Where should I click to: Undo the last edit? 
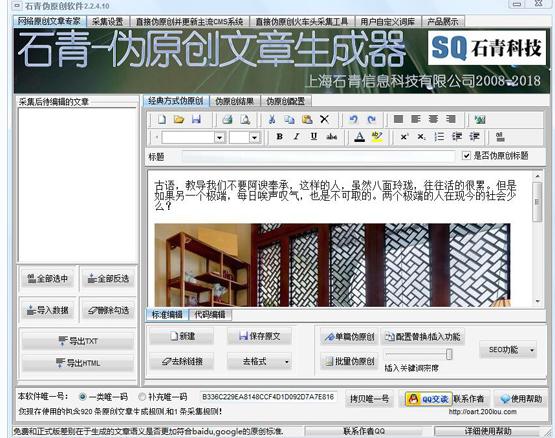pyautogui.click(x=353, y=119)
